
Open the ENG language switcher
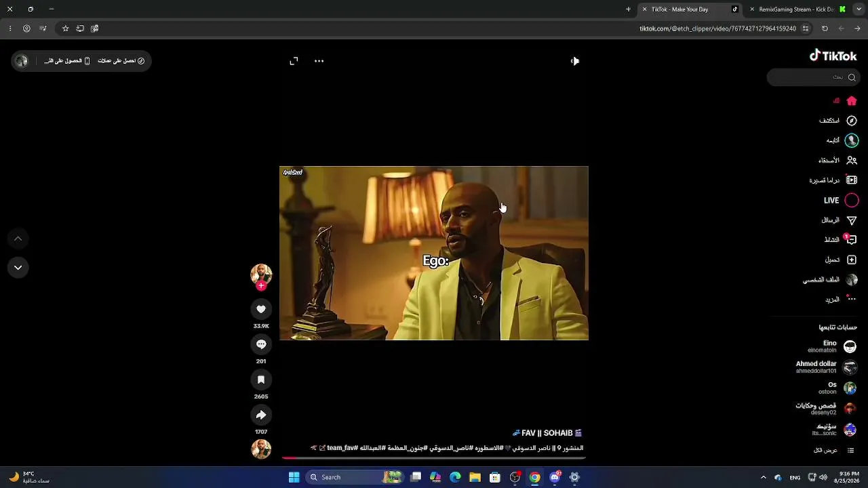click(795, 477)
